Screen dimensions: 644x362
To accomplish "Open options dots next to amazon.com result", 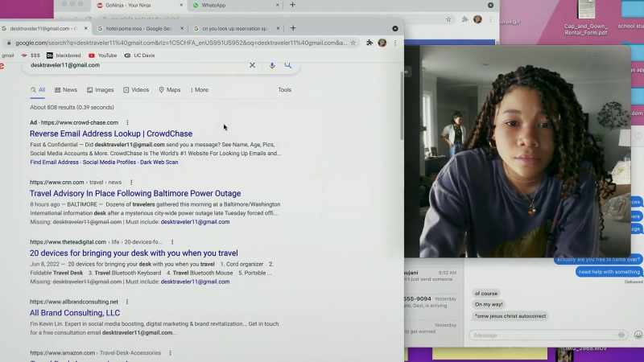I will 170,352.
